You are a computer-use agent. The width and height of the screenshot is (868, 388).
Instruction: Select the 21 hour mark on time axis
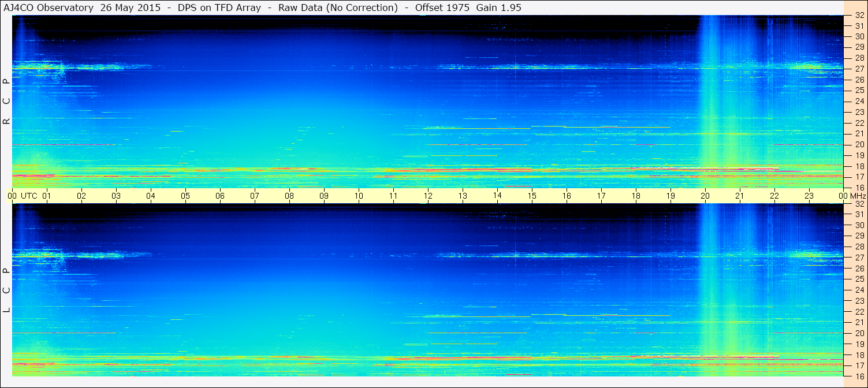(740, 196)
